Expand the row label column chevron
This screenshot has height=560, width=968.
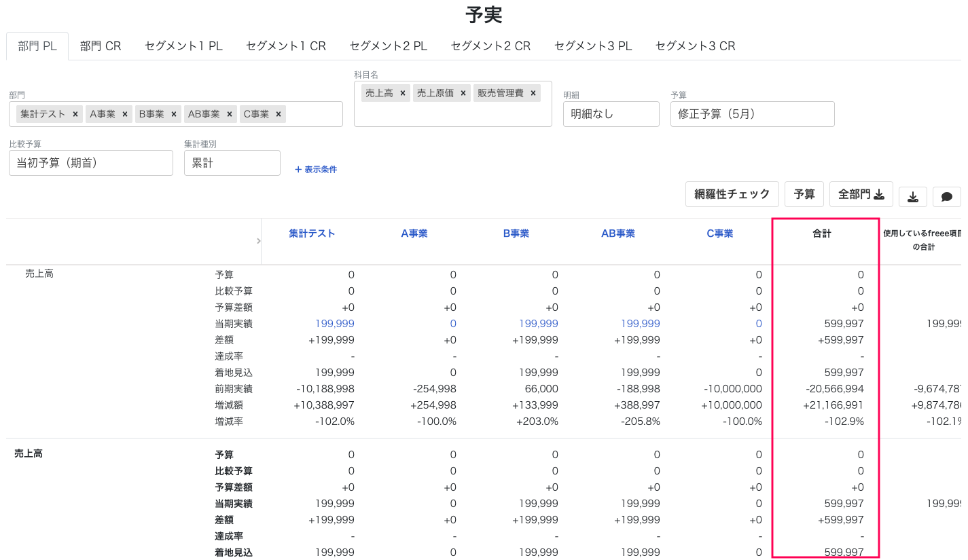pyautogui.click(x=258, y=241)
